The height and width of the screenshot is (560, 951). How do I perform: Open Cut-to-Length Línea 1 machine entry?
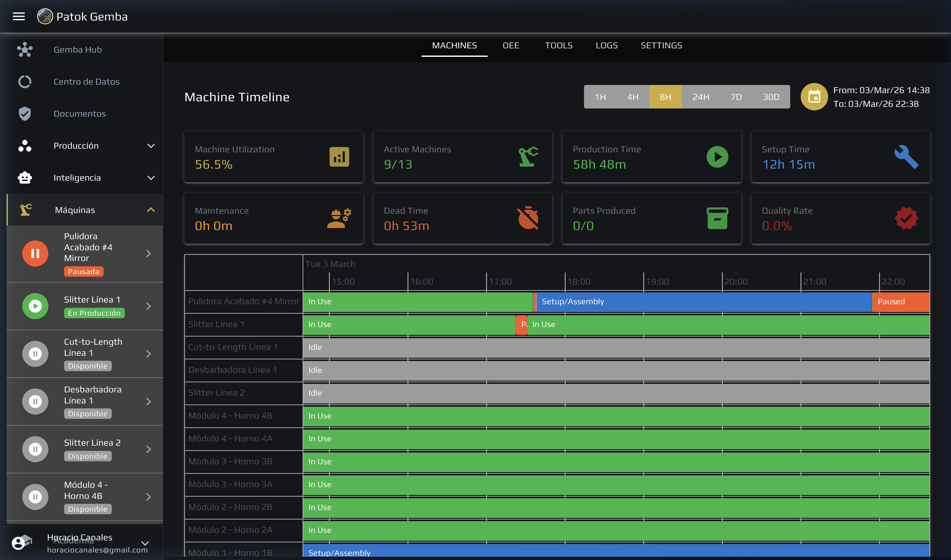[x=92, y=354]
